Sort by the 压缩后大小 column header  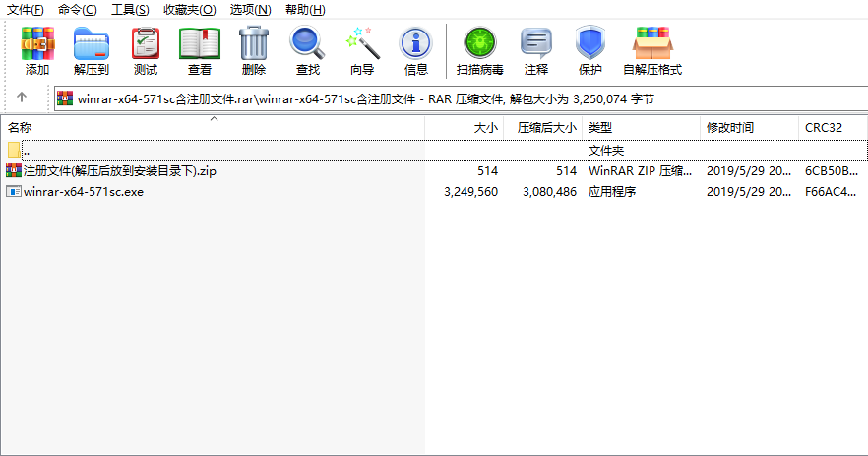[542, 127]
